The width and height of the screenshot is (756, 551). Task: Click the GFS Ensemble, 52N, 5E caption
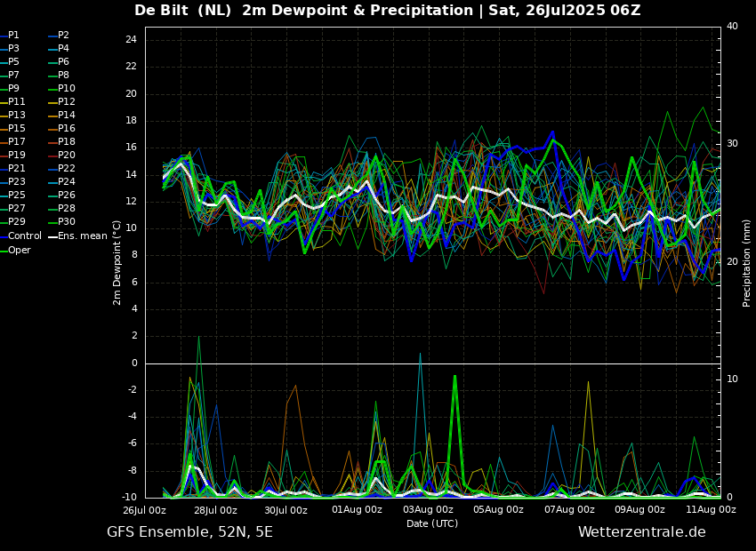click(189, 532)
